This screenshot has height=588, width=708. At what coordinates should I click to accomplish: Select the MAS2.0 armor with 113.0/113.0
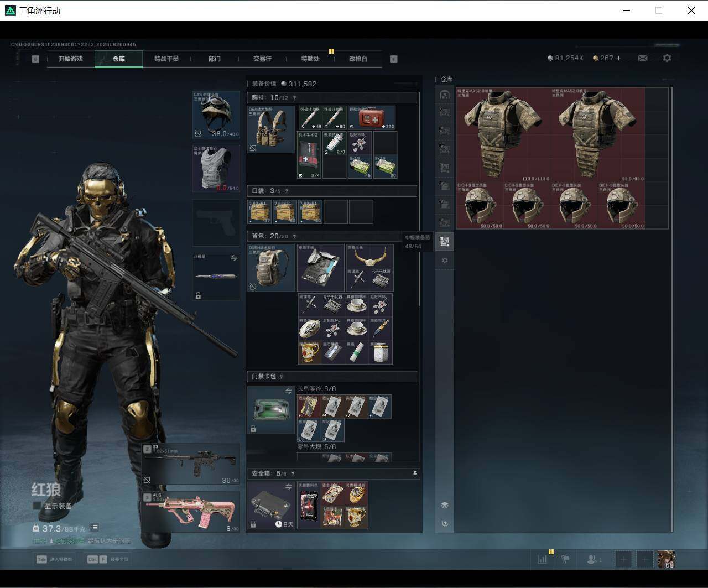tap(503, 136)
